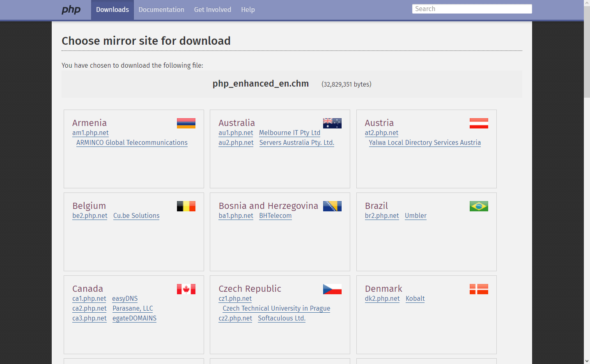Click the Bosnia and Herzegovina flag icon
The image size is (590, 364).
pyautogui.click(x=332, y=206)
